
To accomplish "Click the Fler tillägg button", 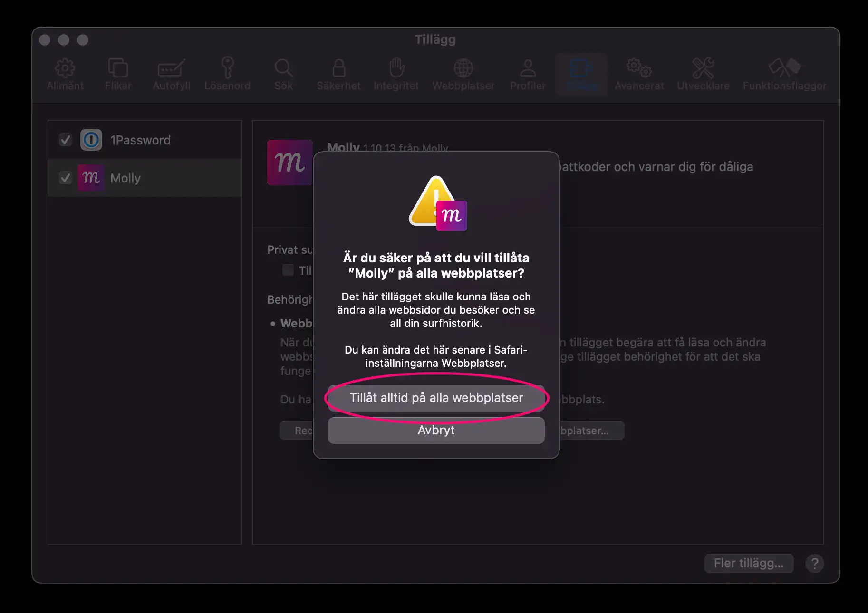I will click(749, 563).
